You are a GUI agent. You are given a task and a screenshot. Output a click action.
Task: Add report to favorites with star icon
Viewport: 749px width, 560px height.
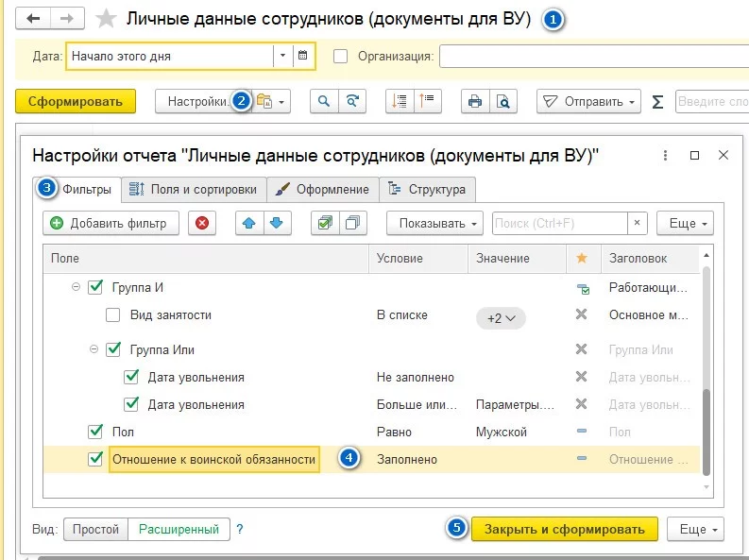pyautogui.click(x=106, y=19)
